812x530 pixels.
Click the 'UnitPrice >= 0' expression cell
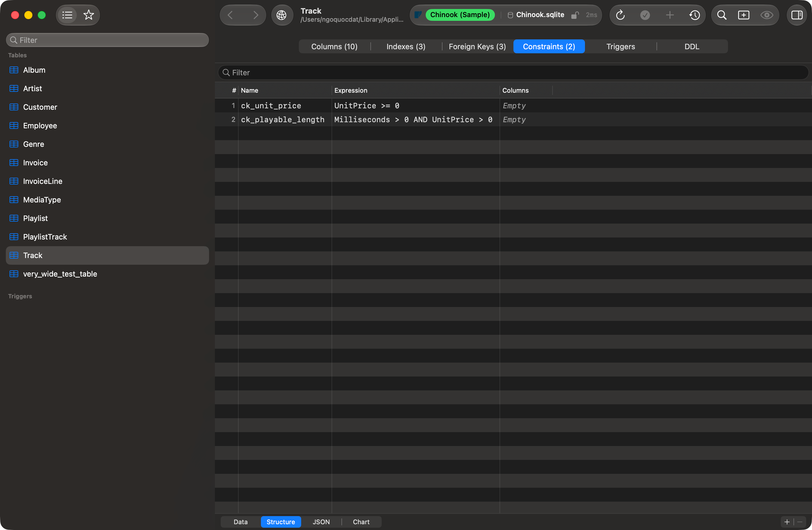(x=416, y=106)
